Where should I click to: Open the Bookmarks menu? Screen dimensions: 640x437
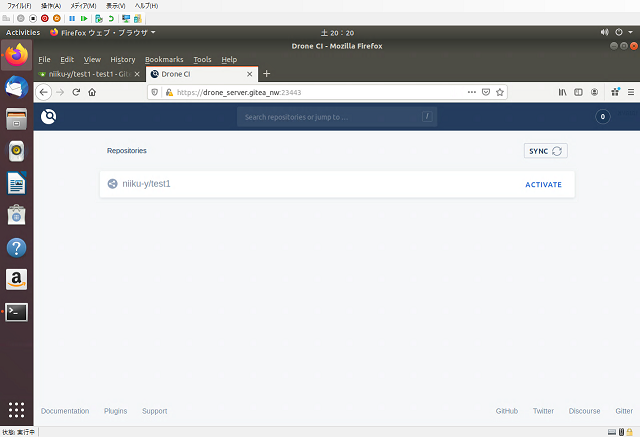(164, 60)
